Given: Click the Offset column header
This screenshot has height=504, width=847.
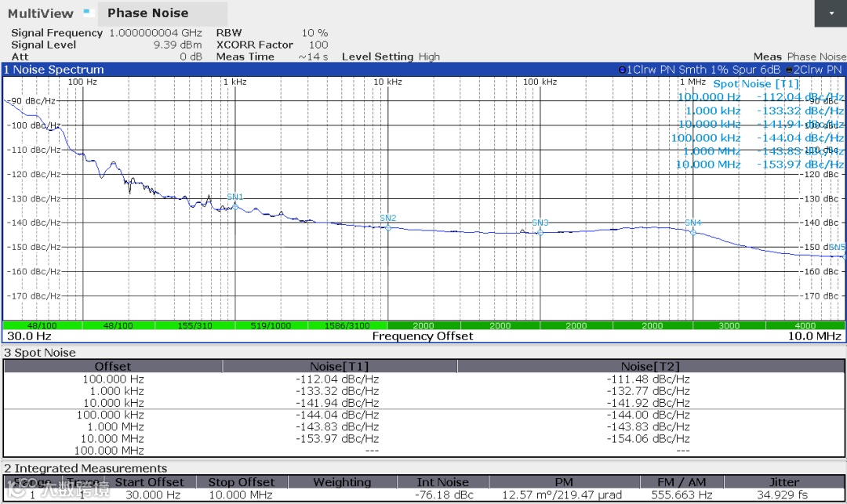Looking at the screenshot, I should [113, 366].
